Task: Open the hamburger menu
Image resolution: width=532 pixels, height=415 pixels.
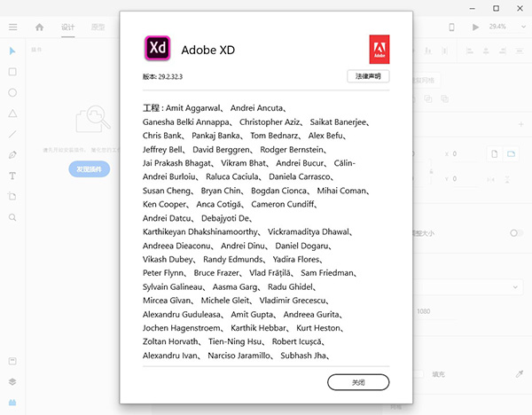Action: (x=13, y=27)
